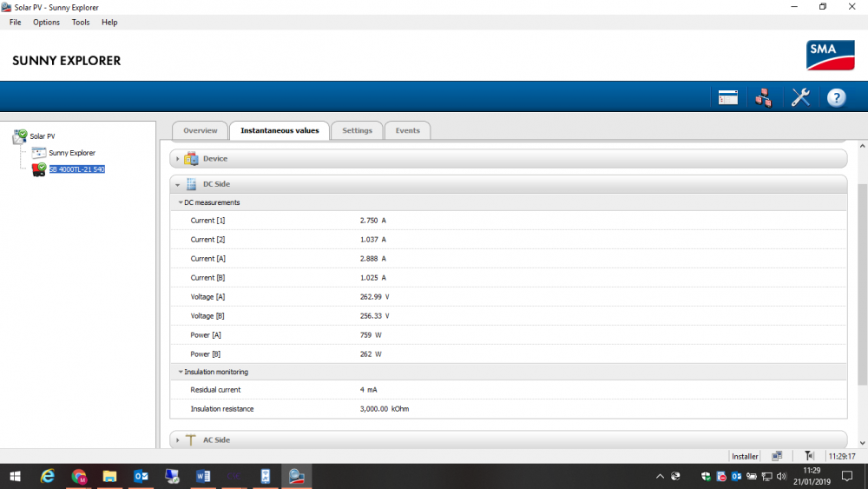
Task: Open the notification action center
Action: 847,476
